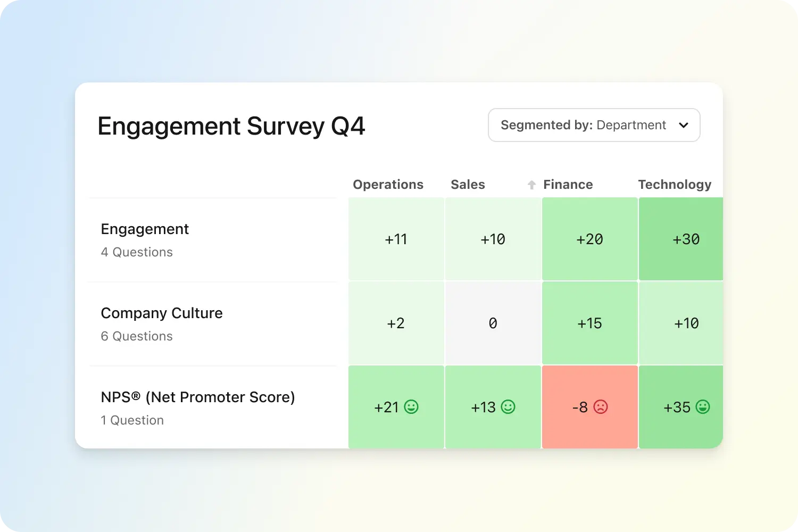Select the Technology column header
Image resolution: width=798 pixels, height=532 pixels.
tap(675, 184)
